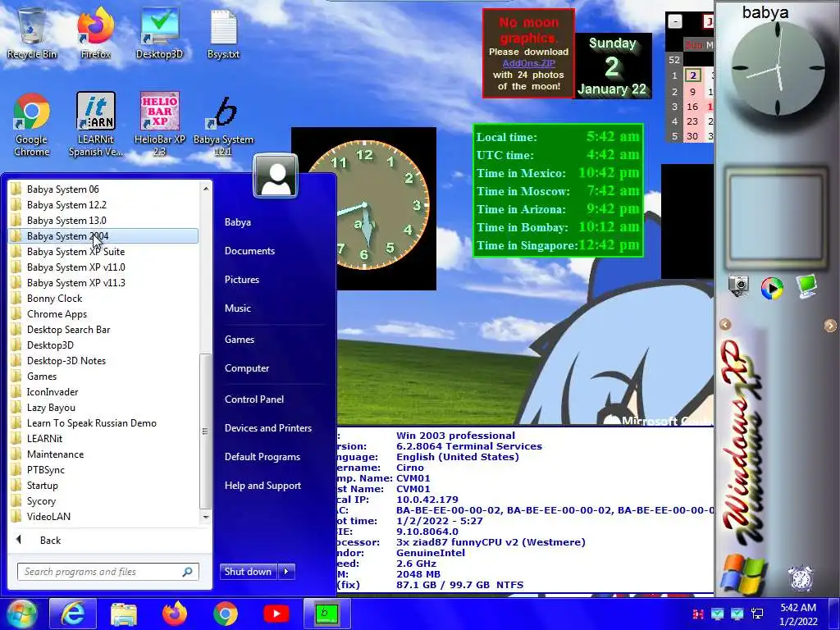Screen dimensions: 840x630
Task: Click the programs list scrollbar thumb
Action: 205,431
